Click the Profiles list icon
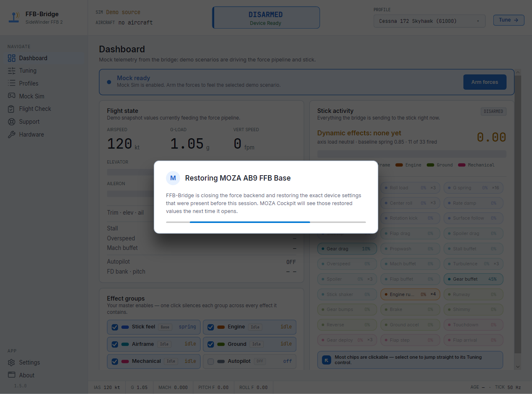This screenshot has height=394, width=532. (x=12, y=83)
